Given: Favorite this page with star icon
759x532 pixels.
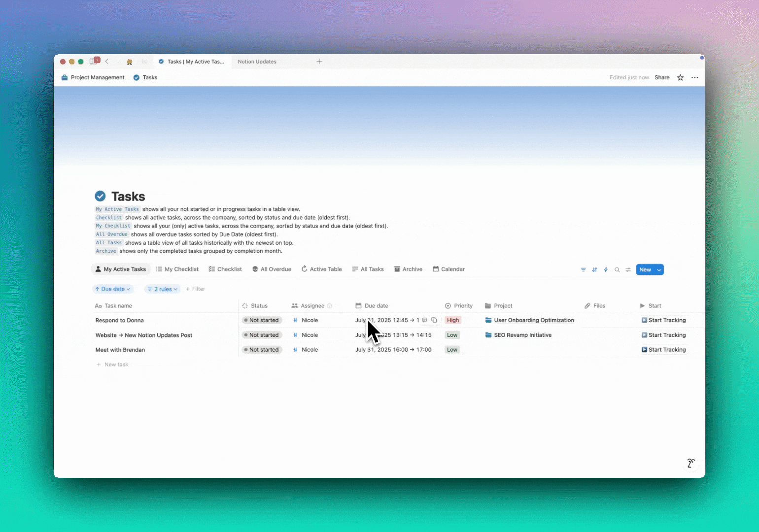Looking at the screenshot, I should pos(680,78).
